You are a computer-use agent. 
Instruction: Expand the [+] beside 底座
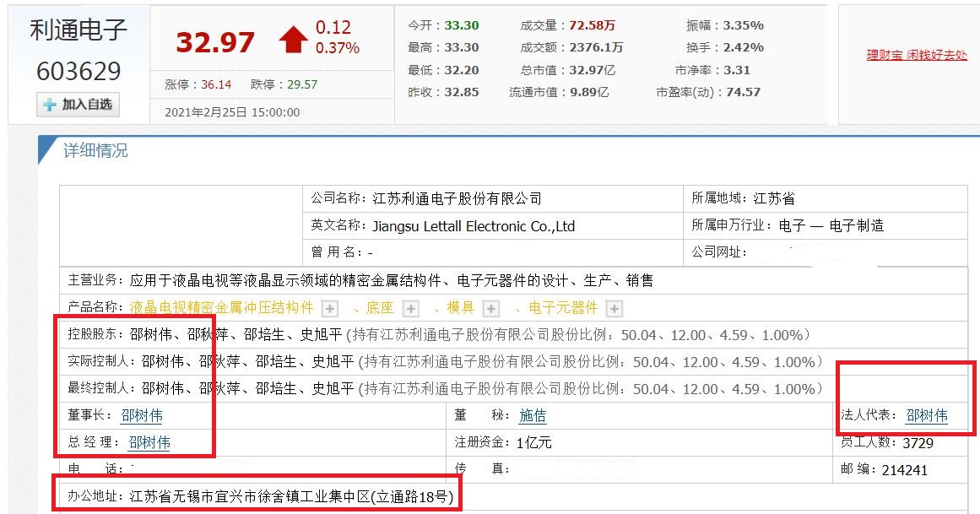(409, 308)
